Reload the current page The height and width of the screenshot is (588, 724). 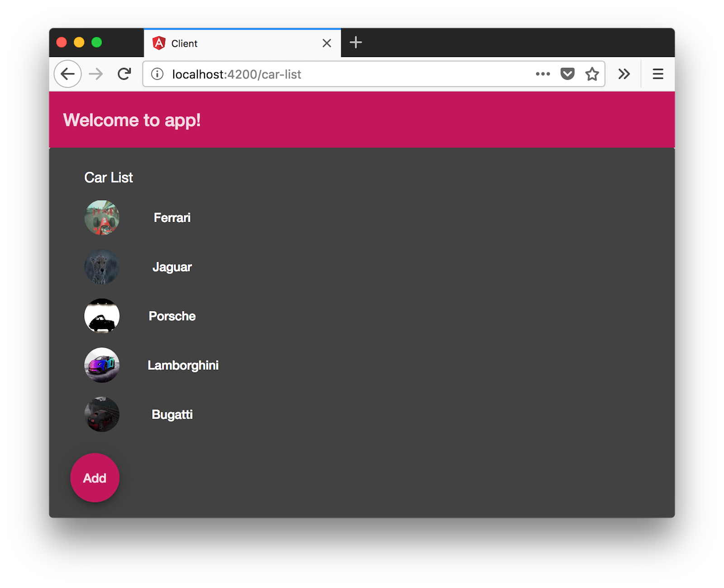tap(124, 74)
